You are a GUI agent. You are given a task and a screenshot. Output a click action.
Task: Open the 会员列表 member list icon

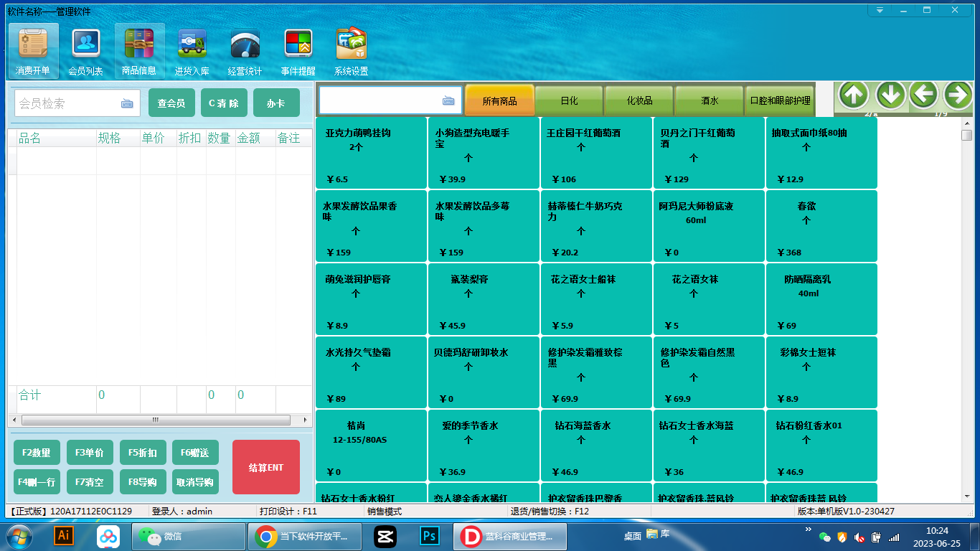pyautogui.click(x=85, y=51)
